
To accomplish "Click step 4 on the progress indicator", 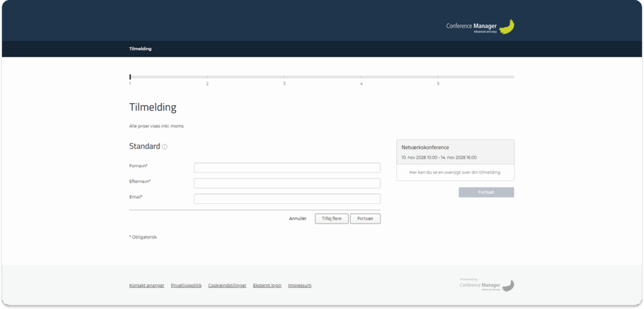I will (x=361, y=77).
